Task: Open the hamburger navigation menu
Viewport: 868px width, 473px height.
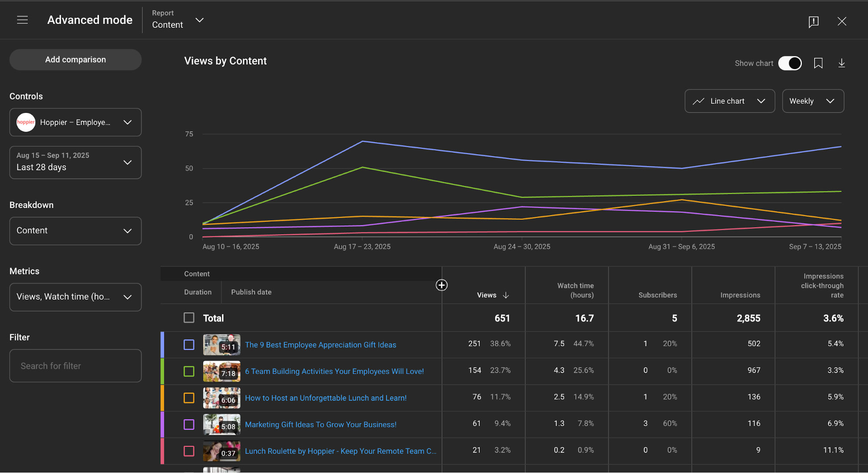Action: [22, 20]
